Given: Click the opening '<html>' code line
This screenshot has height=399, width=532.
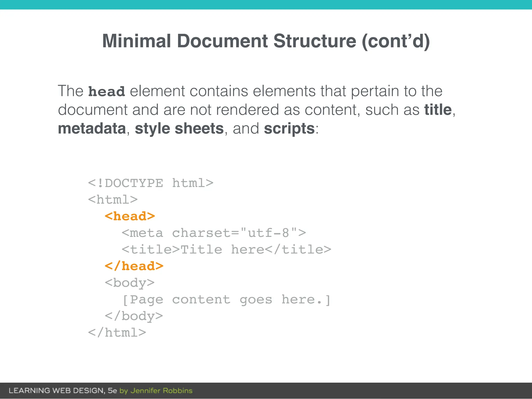Looking at the screenshot, I should point(113,199).
